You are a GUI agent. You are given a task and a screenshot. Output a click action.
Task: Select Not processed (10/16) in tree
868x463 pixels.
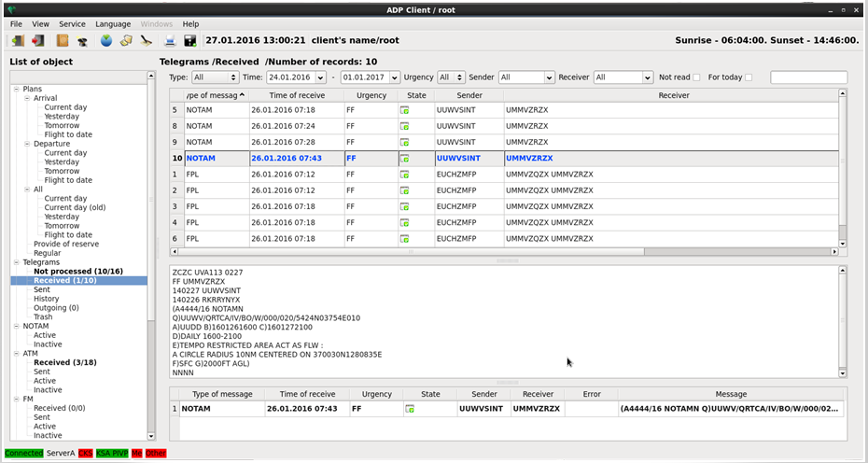click(77, 272)
